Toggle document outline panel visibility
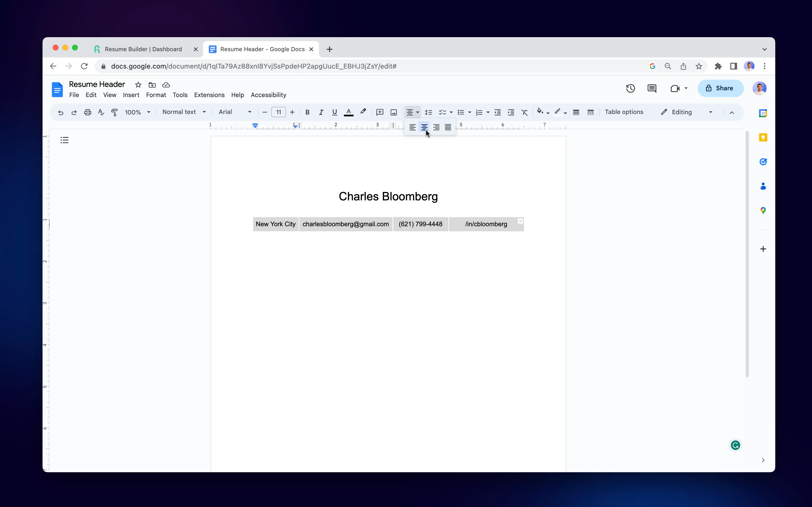Screen dimensions: 812x507 (64, 140)
